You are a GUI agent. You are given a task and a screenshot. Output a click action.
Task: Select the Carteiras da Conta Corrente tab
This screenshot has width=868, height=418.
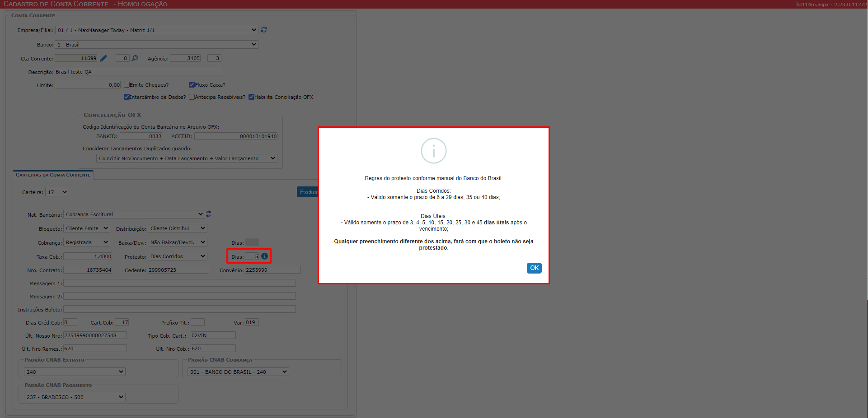coord(53,175)
